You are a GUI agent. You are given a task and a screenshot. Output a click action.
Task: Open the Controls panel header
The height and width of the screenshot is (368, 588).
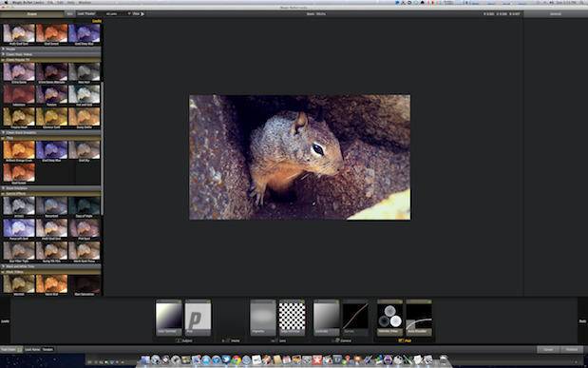(x=556, y=14)
